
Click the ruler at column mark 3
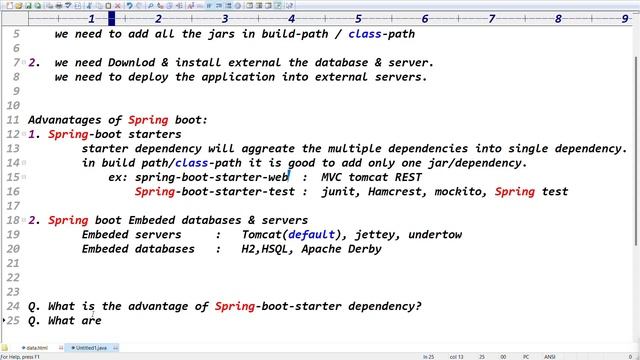224,19
